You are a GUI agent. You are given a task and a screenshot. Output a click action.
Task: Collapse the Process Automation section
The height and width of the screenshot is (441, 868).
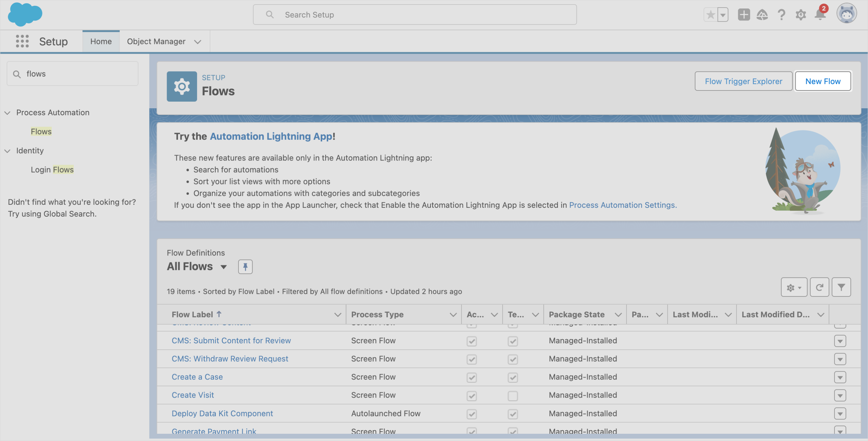[x=8, y=113]
